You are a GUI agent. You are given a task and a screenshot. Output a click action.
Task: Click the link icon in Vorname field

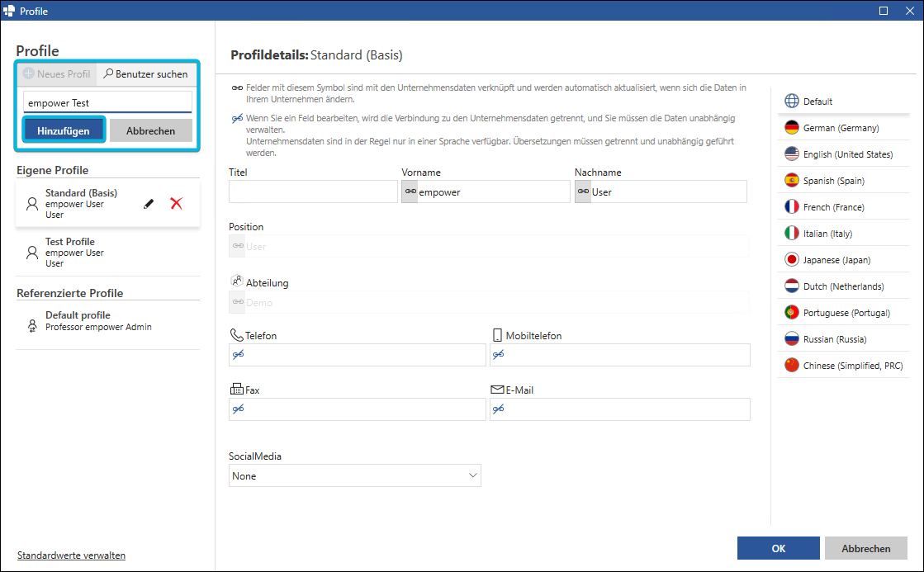[x=410, y=191]
